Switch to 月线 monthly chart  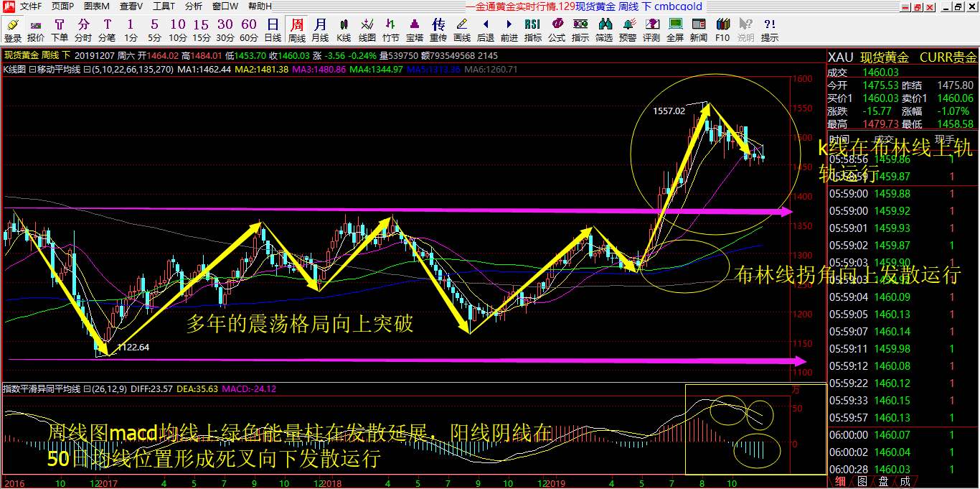click(x=320, y=30)
